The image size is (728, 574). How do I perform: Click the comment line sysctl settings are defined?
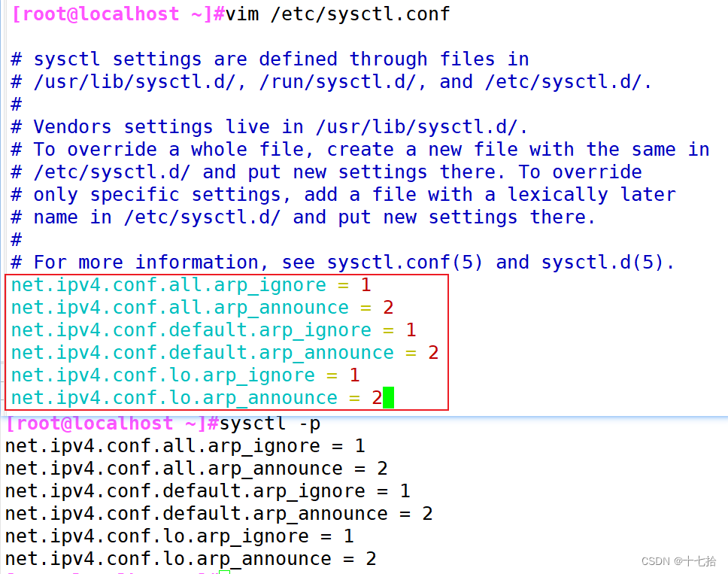pyautogui.click(x=270, y=59)
